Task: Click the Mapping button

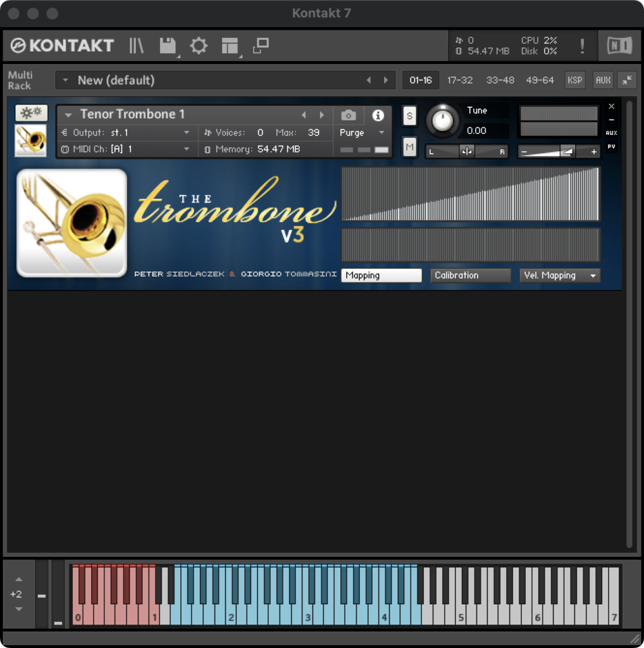Action: pyautogui.click(x=381, y=275)
